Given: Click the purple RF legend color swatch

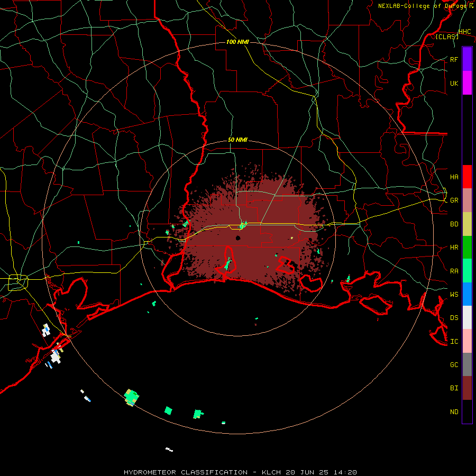Looking at the screenshot, I should (467, 59).
